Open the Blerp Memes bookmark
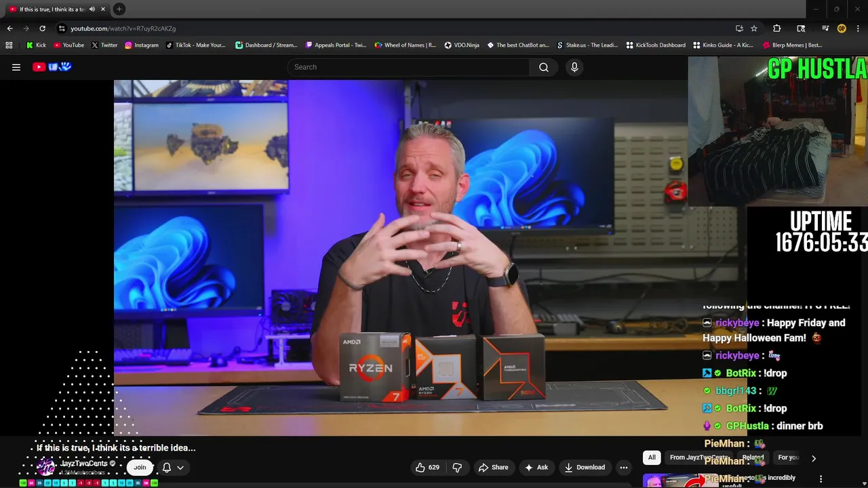 point(792,45)
